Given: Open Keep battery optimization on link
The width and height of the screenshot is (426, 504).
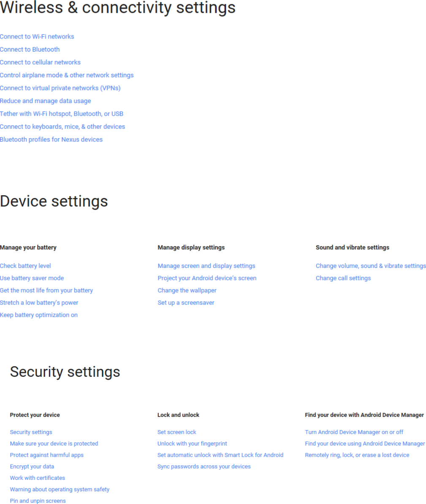Looking at the screenshot, I should click(39, 315).
